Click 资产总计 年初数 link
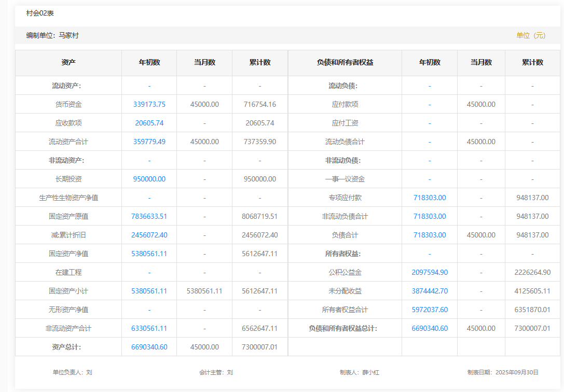The image size is (564, 392). click(149, 347)
